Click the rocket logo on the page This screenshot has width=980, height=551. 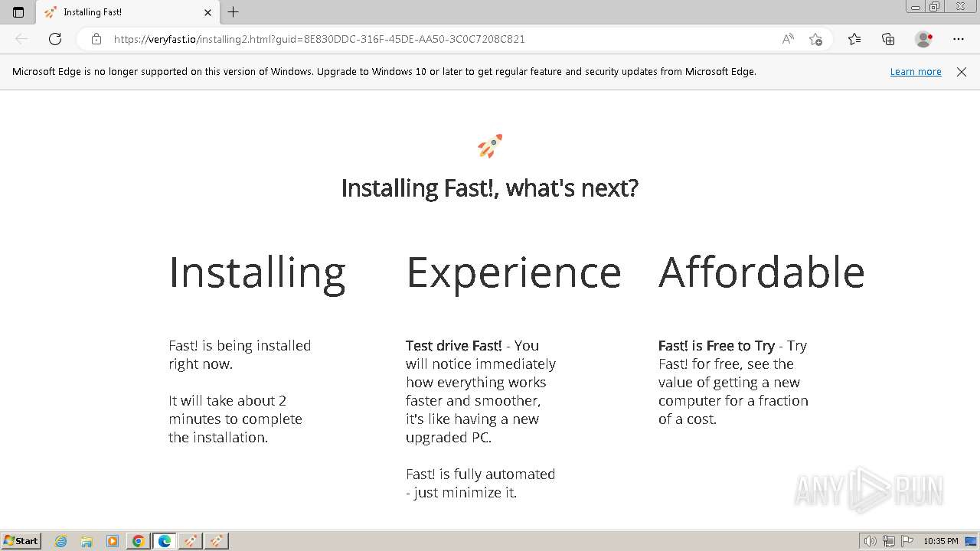click(490, 145)
